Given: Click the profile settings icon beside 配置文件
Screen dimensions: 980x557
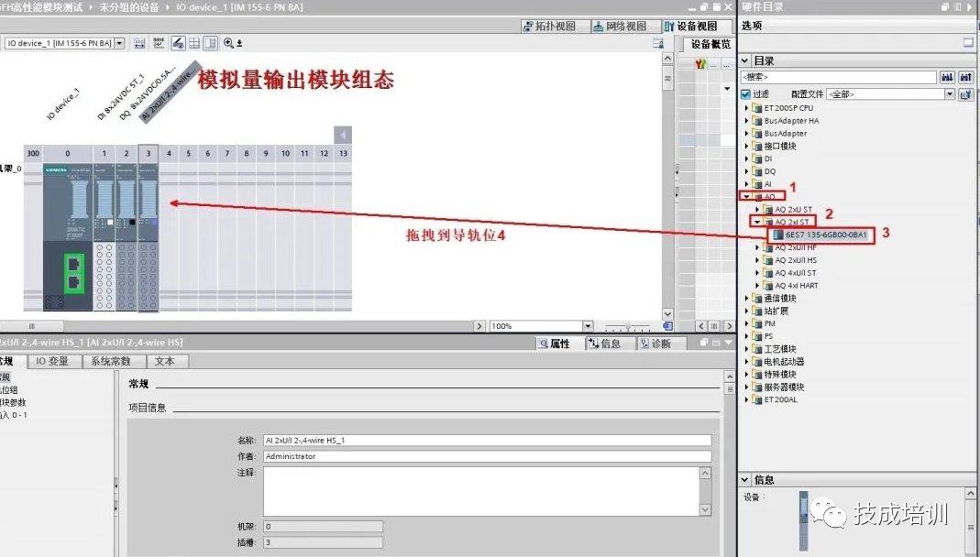Looking at the screenshot, I should [x=965, y=94].
